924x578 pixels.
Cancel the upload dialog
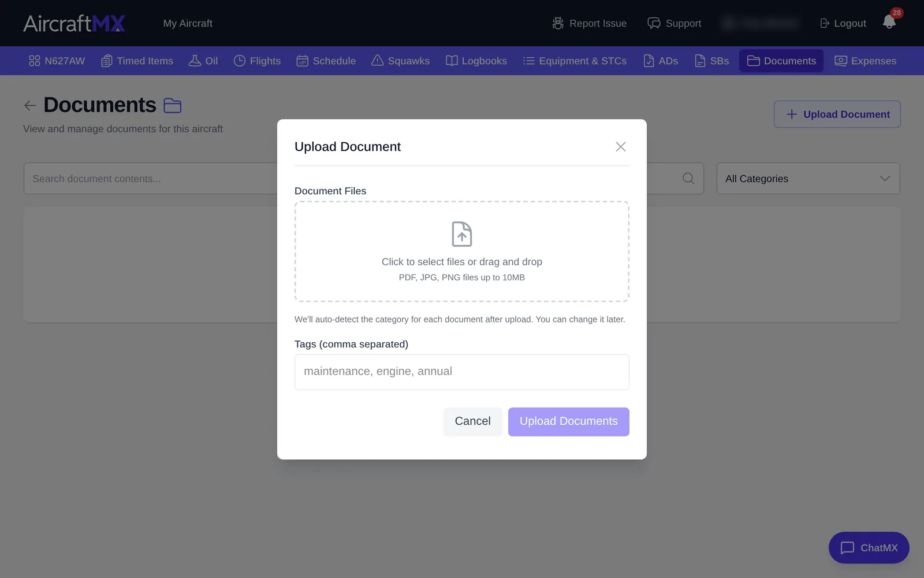coord(473,421)
